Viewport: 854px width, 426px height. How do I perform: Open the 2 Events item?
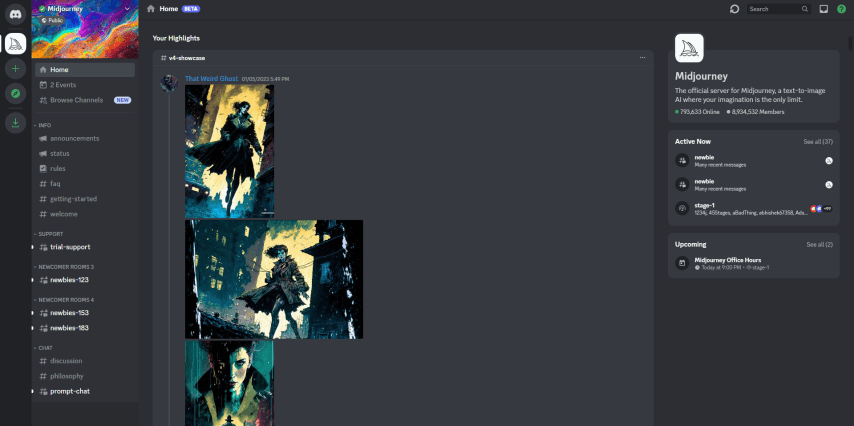(x=66, y=85)
